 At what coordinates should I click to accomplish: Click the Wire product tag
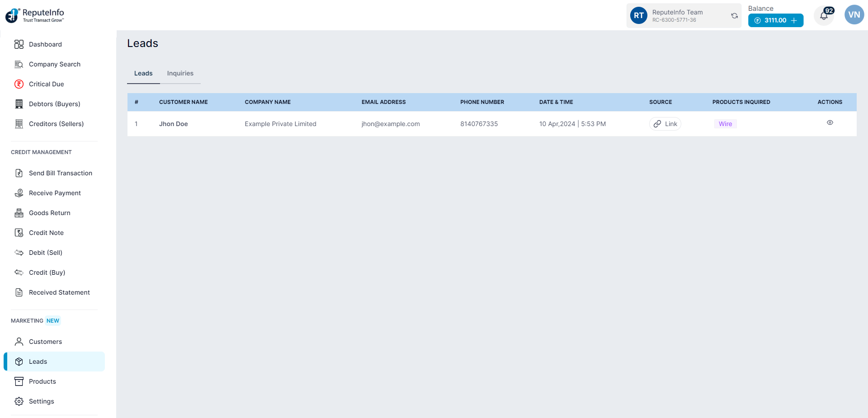pyautogui.click(x=725, y=124)
